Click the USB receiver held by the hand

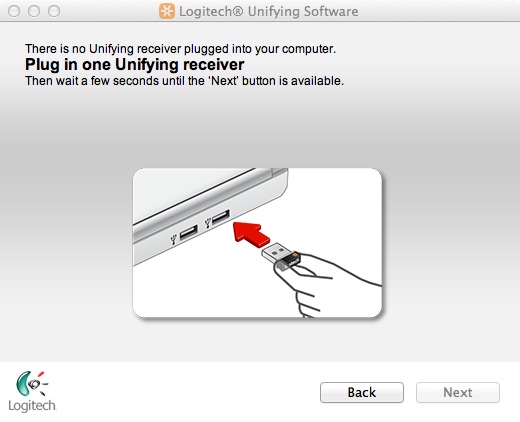(x=281, y=256)
